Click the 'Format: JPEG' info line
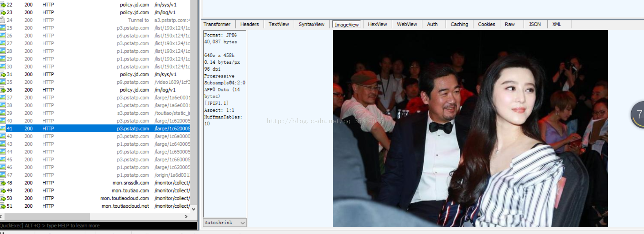 pyautogui.click(x=220, y=35)
